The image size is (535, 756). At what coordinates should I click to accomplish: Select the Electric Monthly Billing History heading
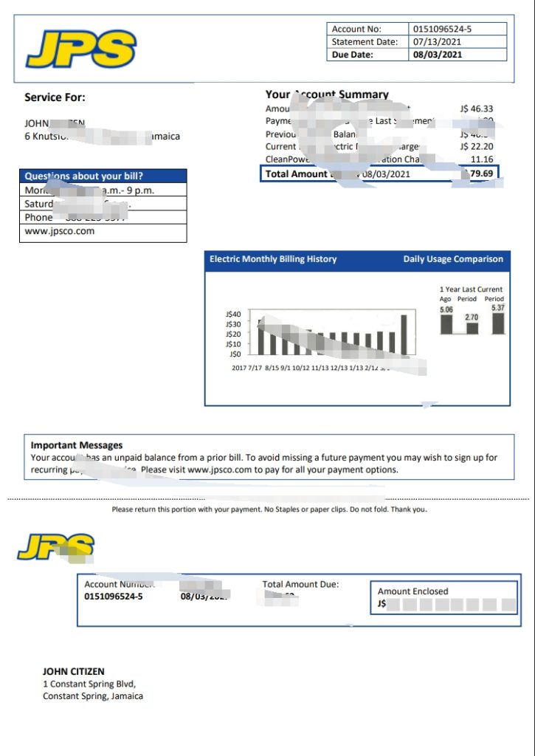[x=273, y=259]
